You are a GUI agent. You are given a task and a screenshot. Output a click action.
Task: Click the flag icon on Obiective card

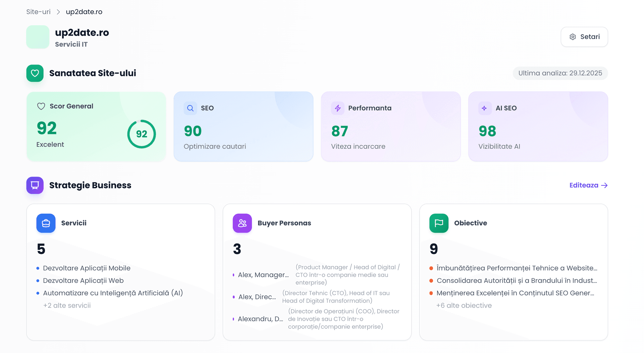(x=438, y=223)
